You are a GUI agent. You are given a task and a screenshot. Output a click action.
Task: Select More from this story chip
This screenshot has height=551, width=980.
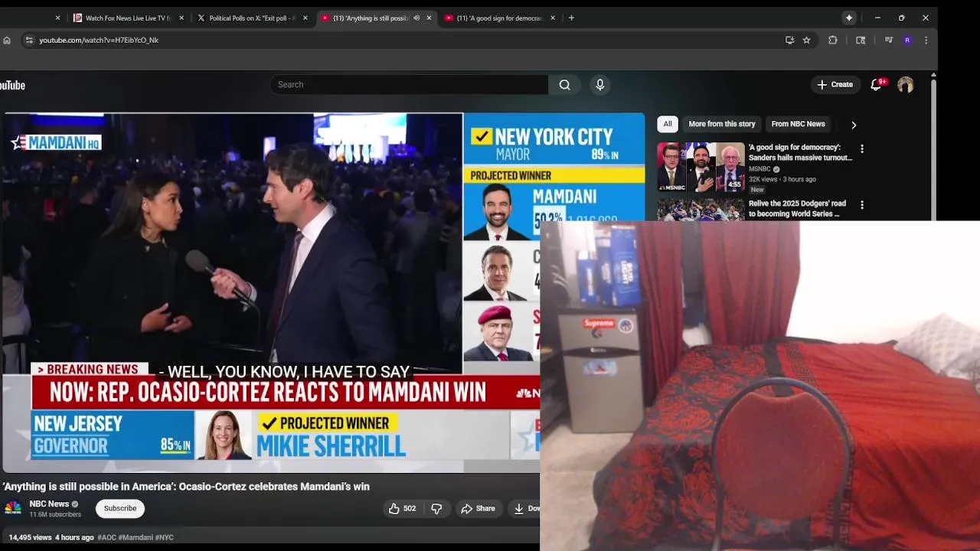coord(721,124)
